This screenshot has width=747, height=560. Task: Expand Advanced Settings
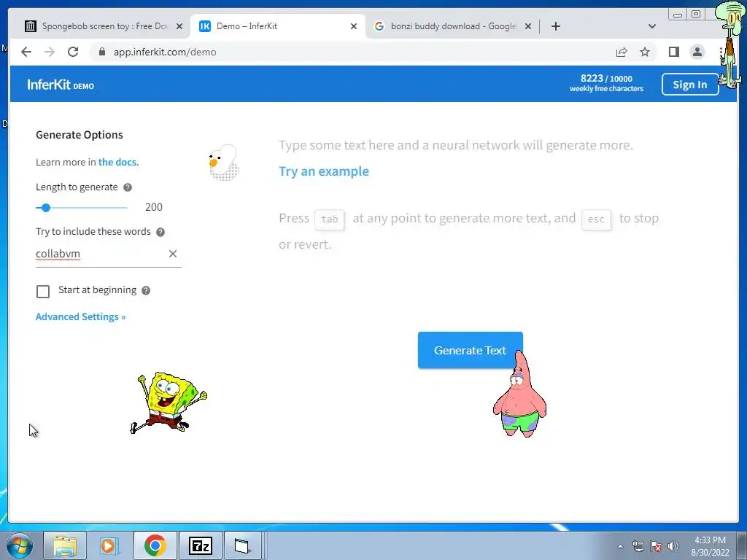[80, 316]
